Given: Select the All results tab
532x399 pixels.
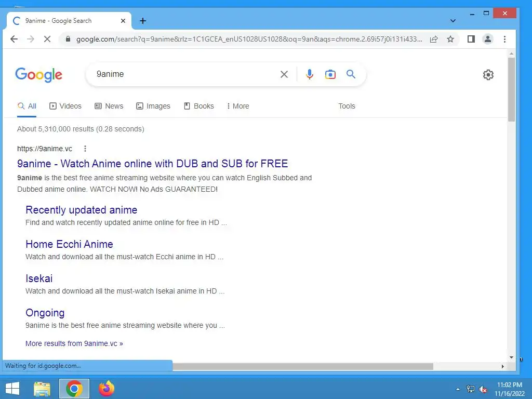Looking at the screenshot, I should 27,106.
